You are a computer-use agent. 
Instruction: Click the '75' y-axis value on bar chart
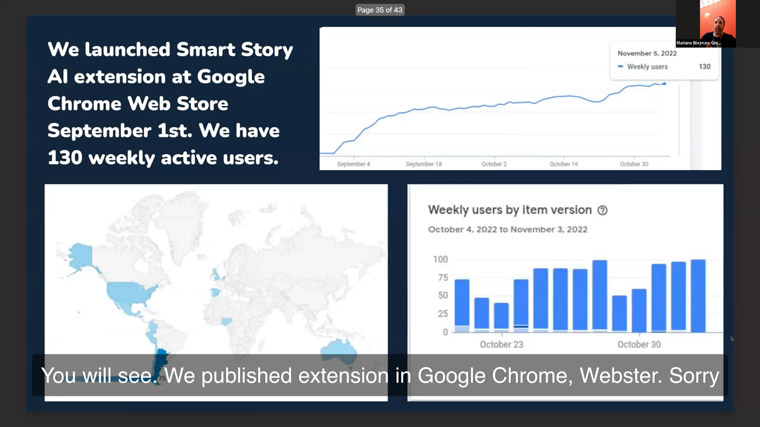[x=443, y=278]
